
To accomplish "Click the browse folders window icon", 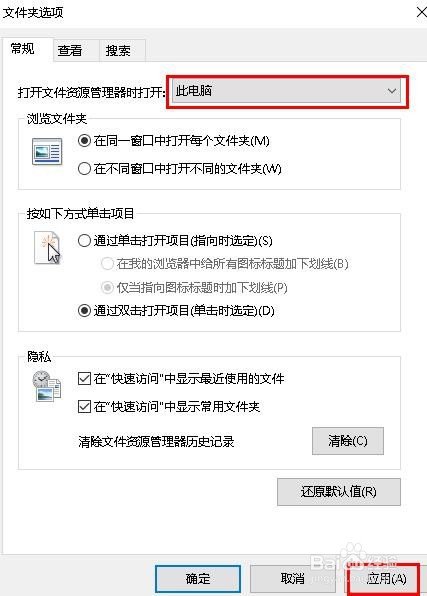I will pos(47,152).
